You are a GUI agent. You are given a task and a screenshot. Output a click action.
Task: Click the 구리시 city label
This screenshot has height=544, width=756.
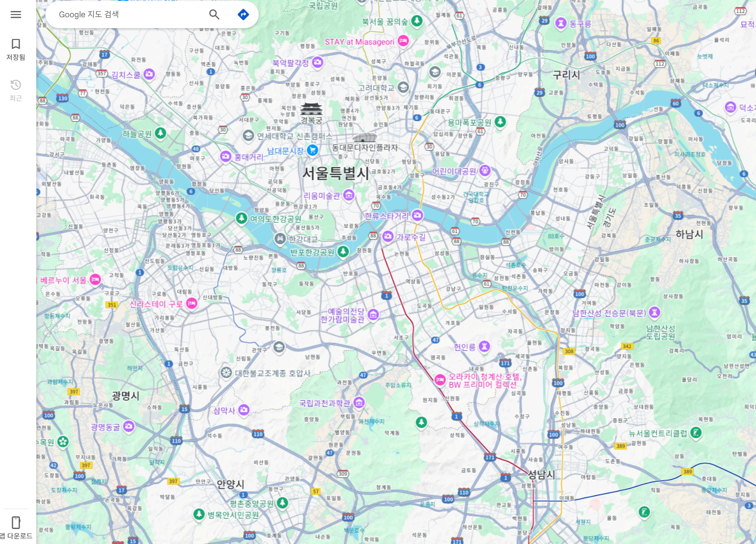pyautogui.click(x=566, y=75)
